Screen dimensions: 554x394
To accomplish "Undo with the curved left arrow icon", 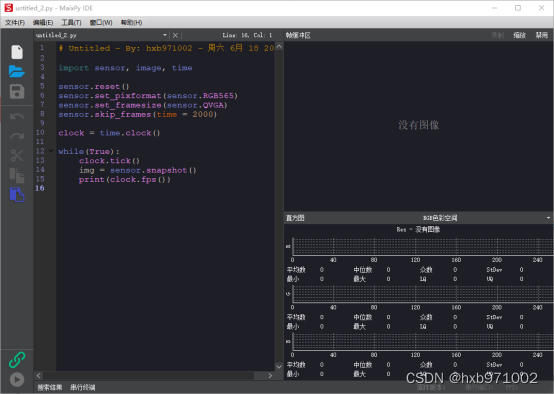I will 17,116.
